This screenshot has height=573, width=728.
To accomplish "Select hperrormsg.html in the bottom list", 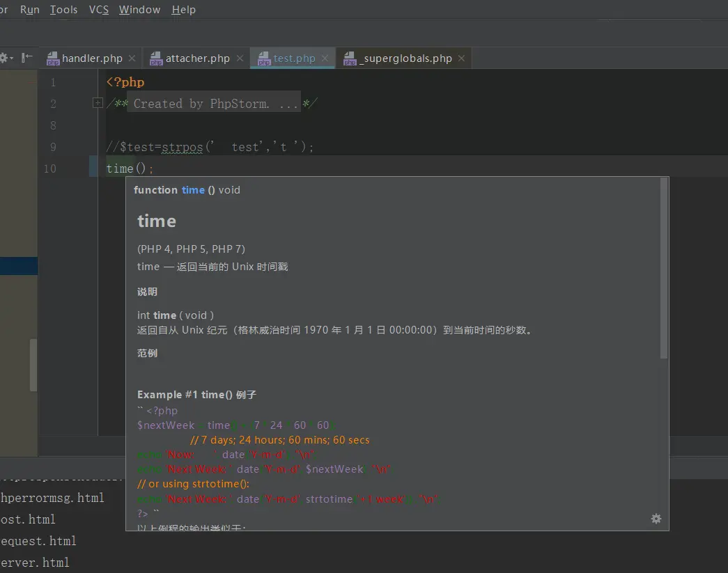I will pos(52,498).
